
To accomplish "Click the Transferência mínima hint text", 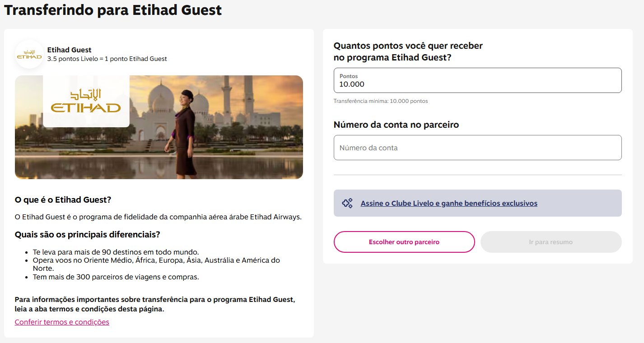I will tap(380, 101).
